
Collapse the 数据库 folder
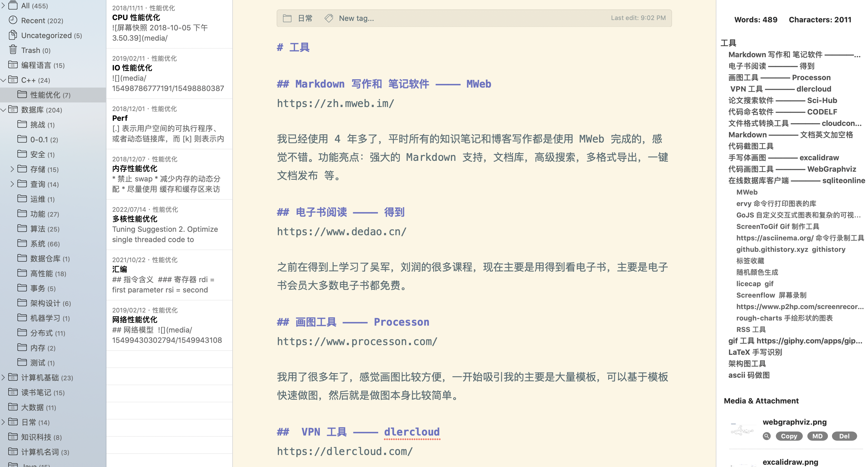coord(3,110)
